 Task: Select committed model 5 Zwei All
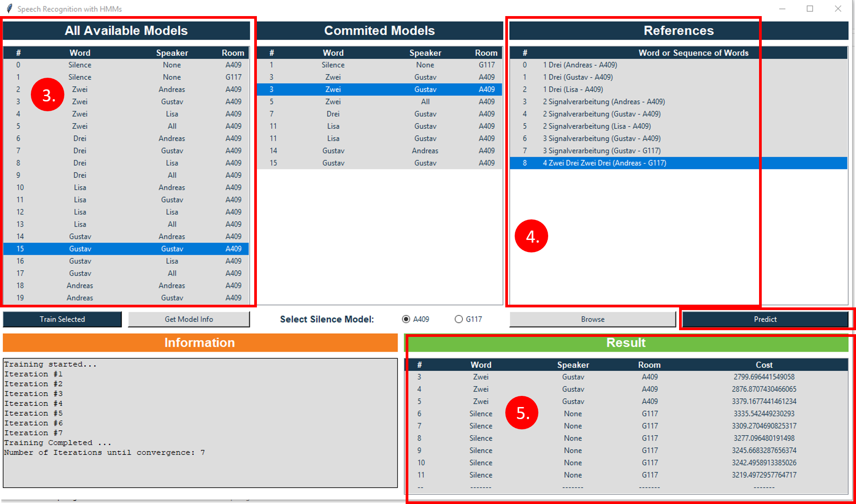click(x=379, y=101)
